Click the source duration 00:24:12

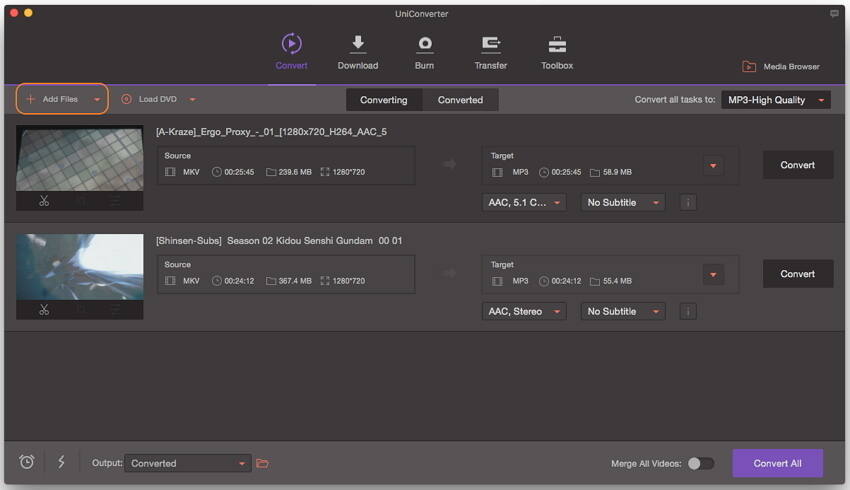point(239,281)
